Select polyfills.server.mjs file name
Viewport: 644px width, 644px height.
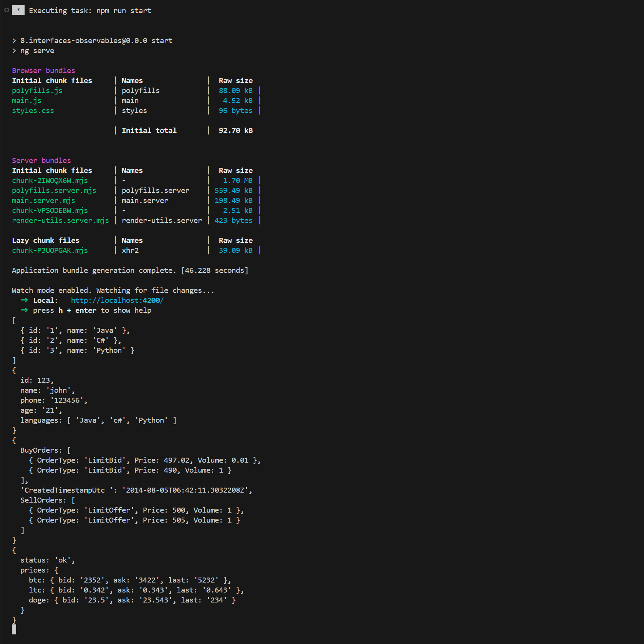point(54,191)
